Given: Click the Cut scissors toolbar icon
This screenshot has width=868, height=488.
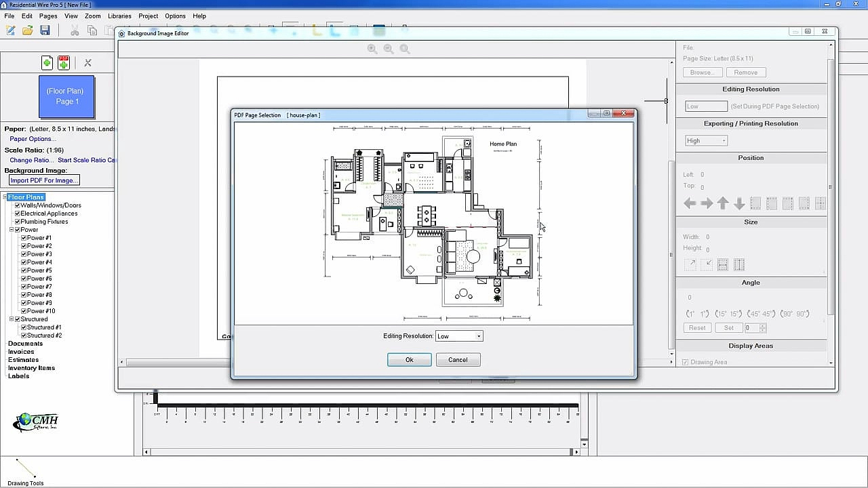Looking at the screenshot, I should 75,30.
